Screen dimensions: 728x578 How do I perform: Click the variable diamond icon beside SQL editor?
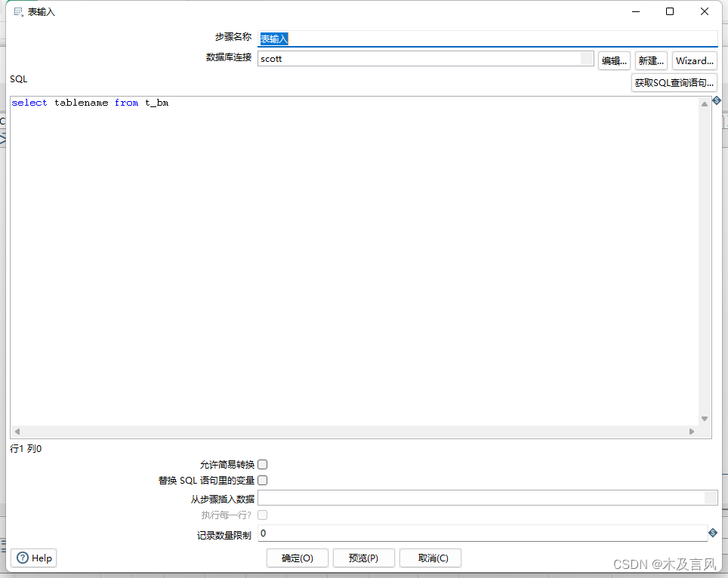[717, 100]
